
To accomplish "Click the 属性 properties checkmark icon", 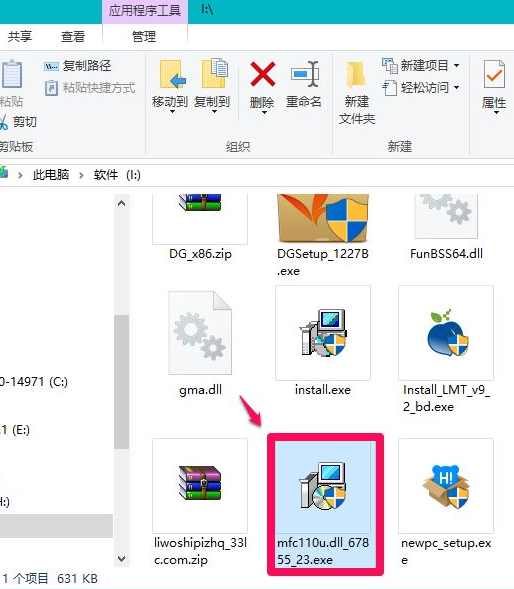I will (494, 74).
